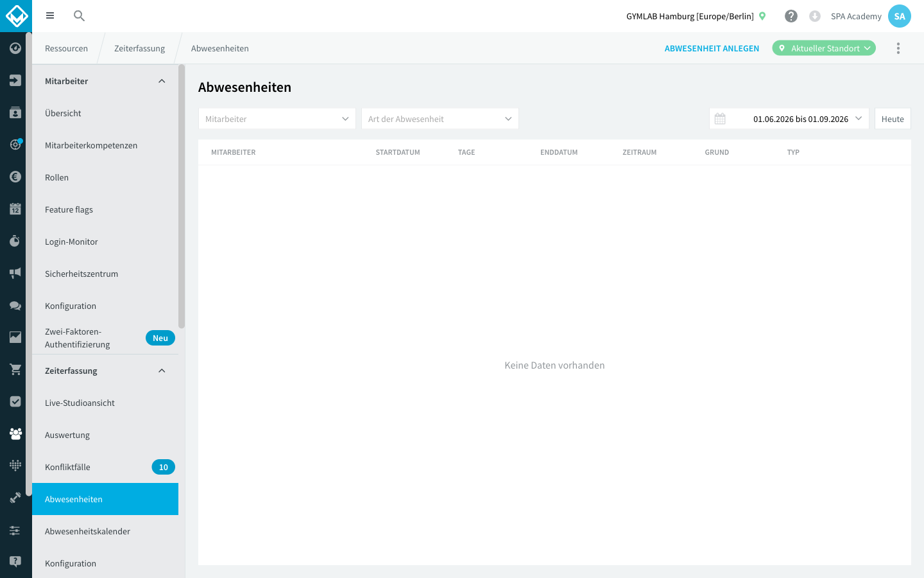Click the SA user avatar
The width and height of the screenshot is (924, 578).
tap(900, 16)
